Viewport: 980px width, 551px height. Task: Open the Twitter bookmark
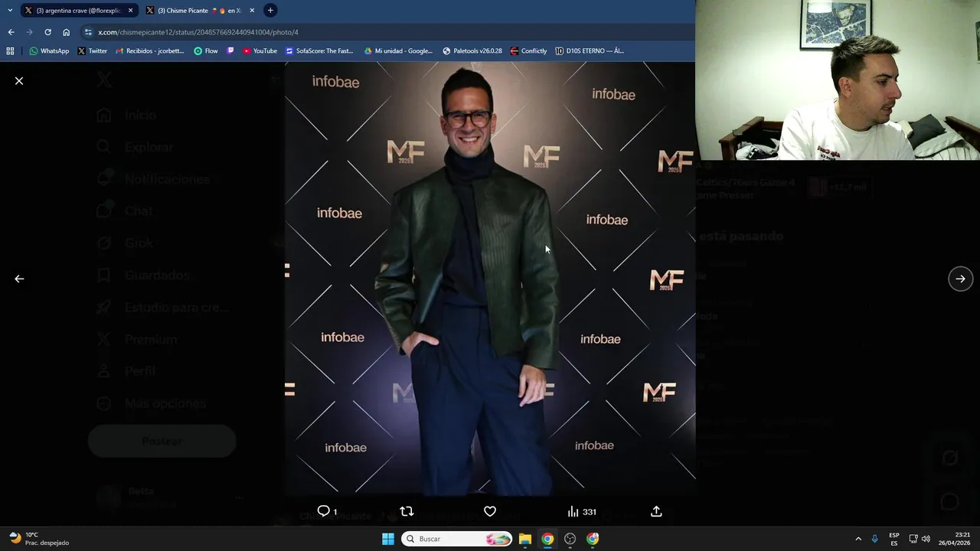[92, 51]
